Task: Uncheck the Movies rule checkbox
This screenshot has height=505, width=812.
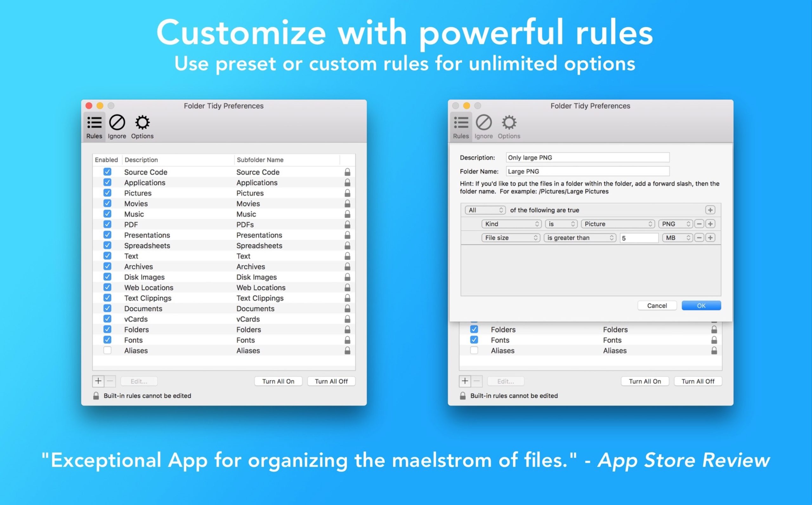Action: point(107,203)
